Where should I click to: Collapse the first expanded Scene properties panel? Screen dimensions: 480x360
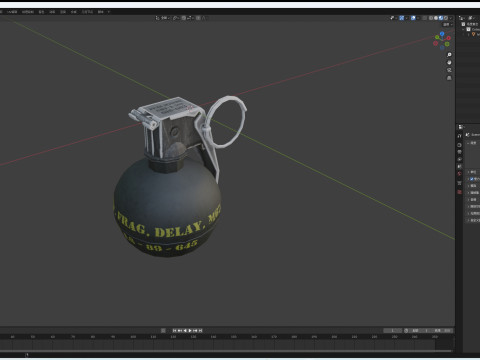point(468,143)
